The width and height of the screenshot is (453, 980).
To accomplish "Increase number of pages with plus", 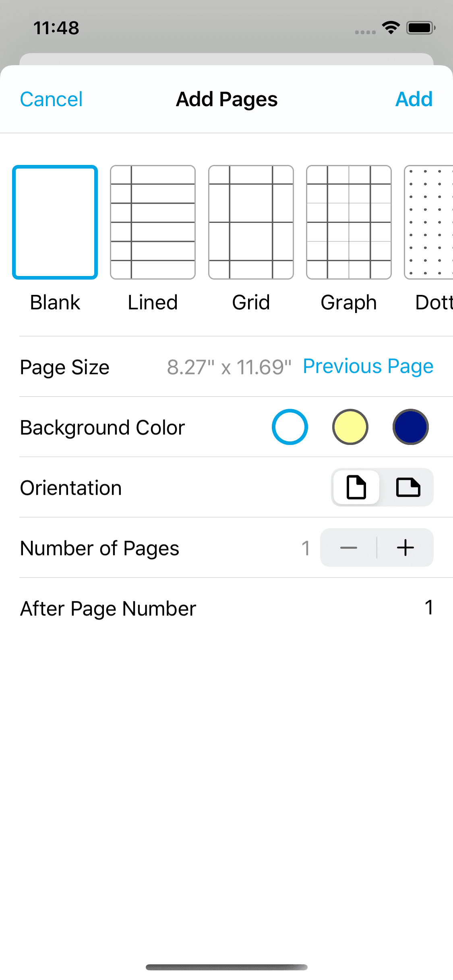I will pos(405,548).
